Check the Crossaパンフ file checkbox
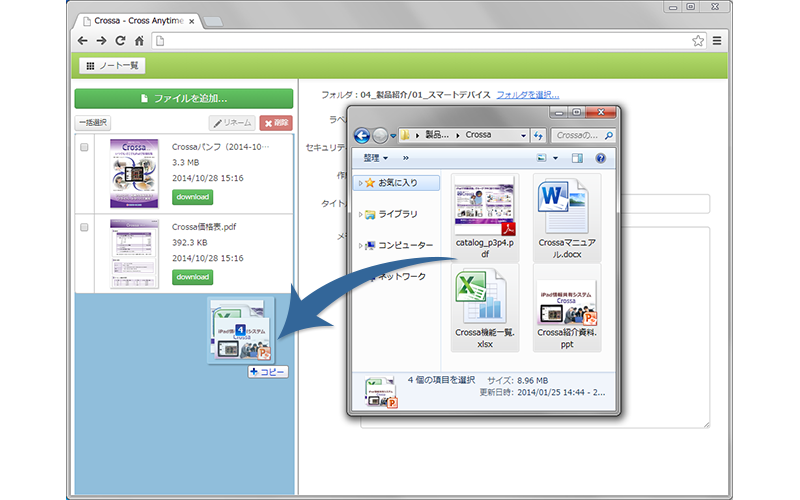The width and height of the screenshot is (800, 500). pos(84,147)
